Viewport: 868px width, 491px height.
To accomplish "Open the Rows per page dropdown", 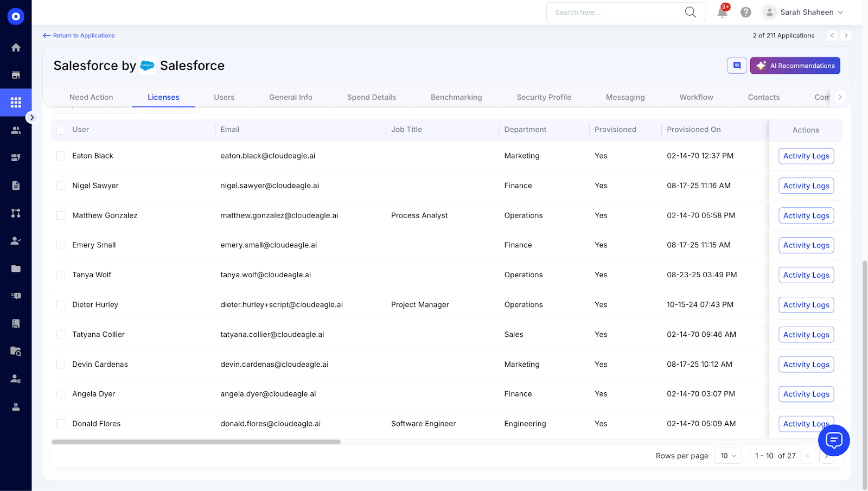I will [727, 455].
